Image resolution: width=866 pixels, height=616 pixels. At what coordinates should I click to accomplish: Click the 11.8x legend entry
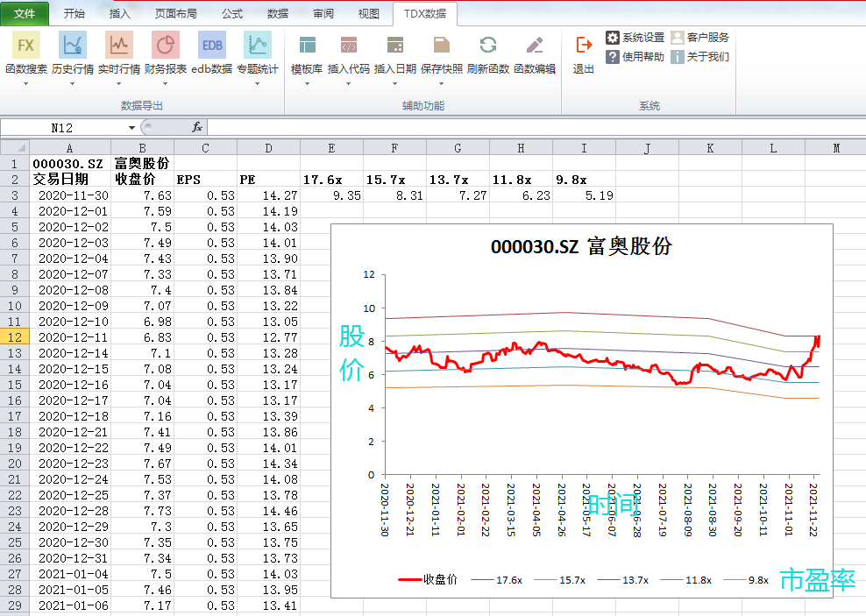click(686, 580)
